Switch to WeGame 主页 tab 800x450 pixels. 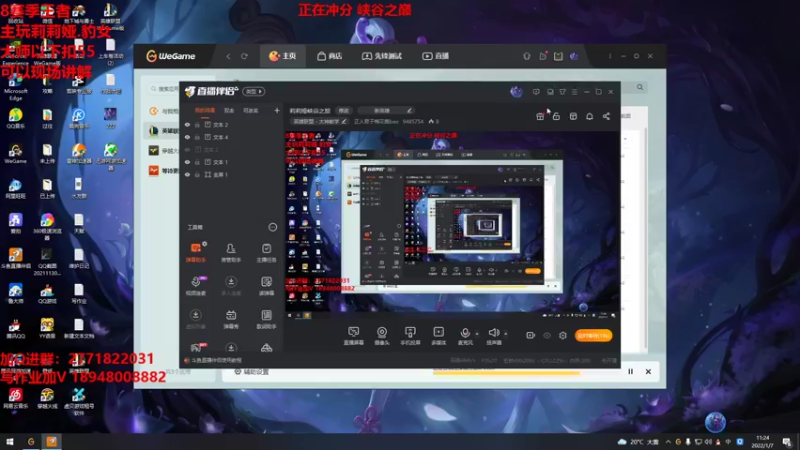click(x=283, y=56)
